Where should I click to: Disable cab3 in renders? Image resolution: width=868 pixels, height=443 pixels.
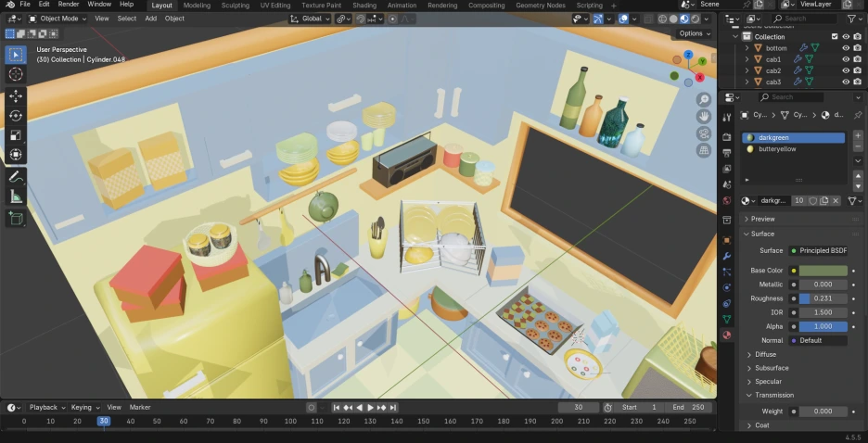click(x=857, y=82)
